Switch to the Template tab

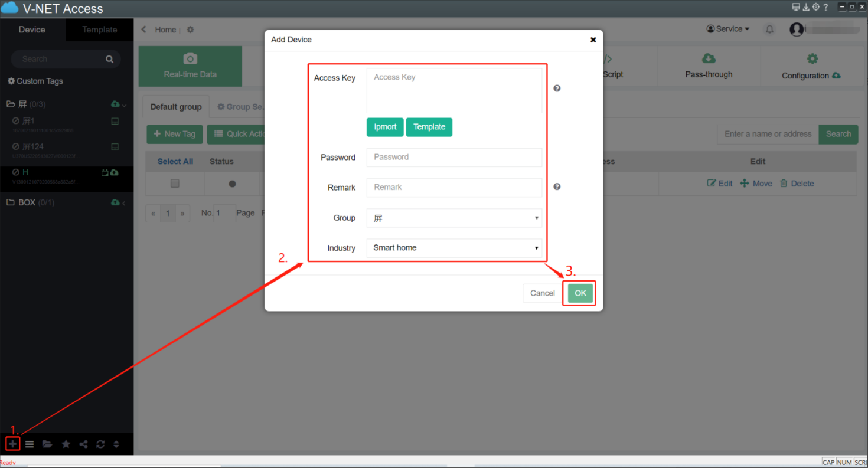[99, 30]
